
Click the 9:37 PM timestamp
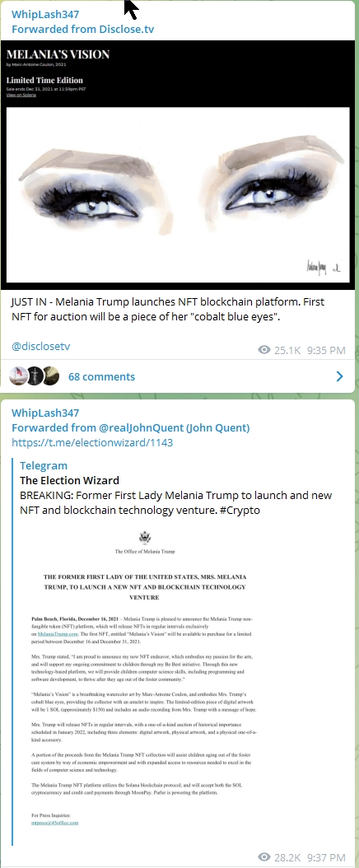click(x=326, y=857)
